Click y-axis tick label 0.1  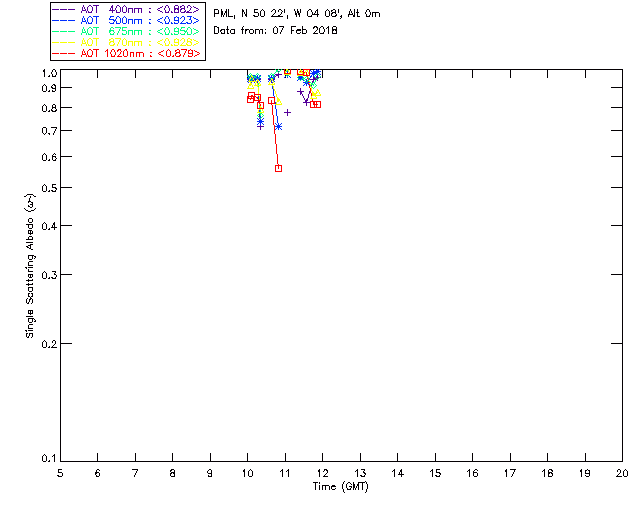[x=49, y=459]
